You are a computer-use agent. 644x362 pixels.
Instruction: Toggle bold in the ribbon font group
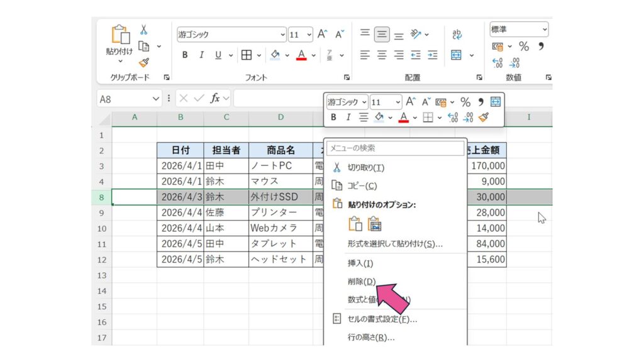[185, 55]
